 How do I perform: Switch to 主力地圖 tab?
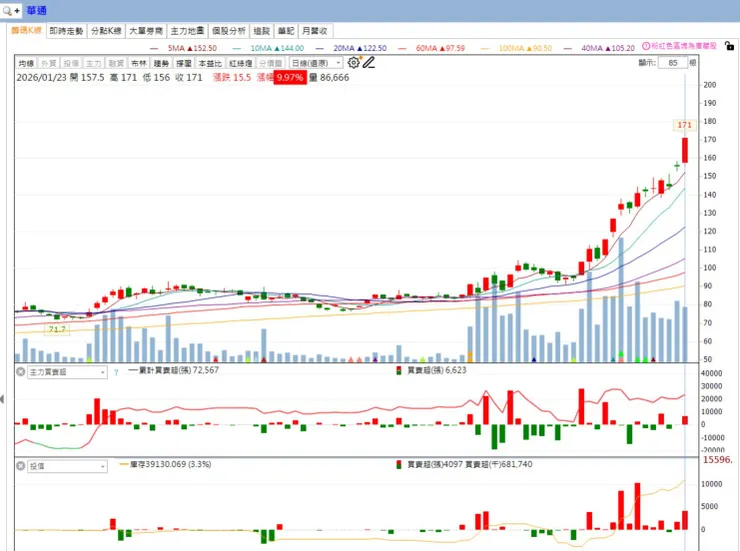pyautogui.click(x=187, y=31)
